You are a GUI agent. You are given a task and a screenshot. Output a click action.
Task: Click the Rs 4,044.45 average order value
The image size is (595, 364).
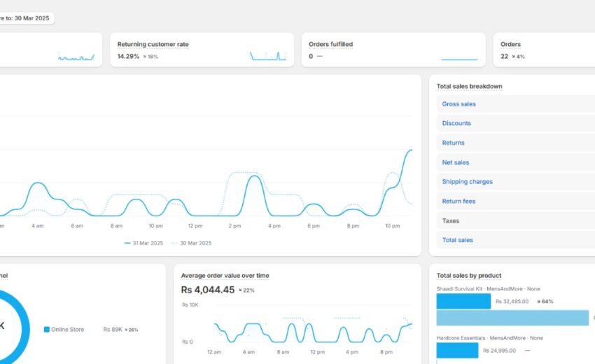click(208, 290)
